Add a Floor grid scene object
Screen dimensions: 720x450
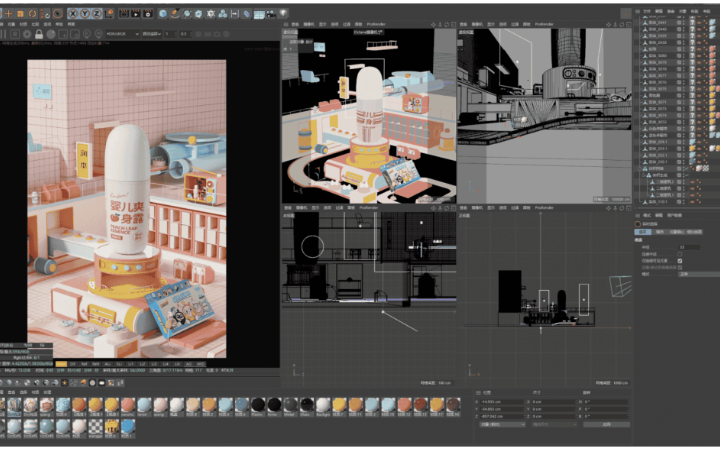(259, 14)
